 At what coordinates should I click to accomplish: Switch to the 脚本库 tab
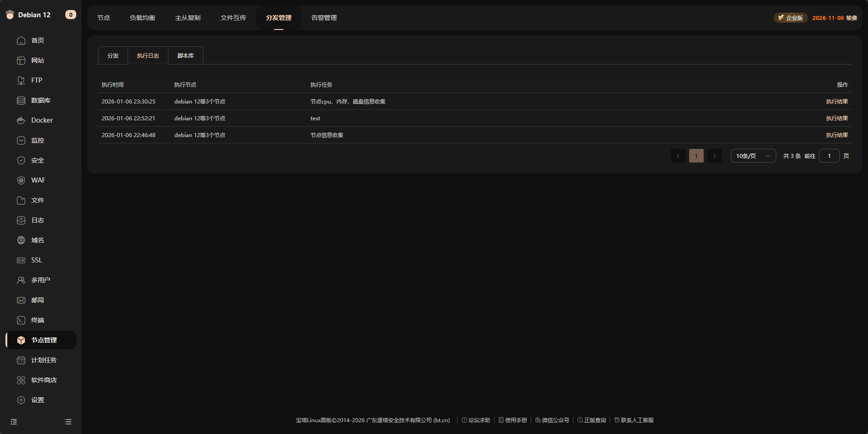click(185, 55)
